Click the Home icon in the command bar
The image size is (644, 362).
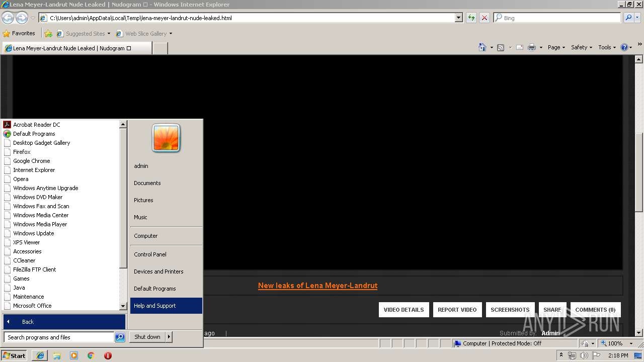point(482,47)
